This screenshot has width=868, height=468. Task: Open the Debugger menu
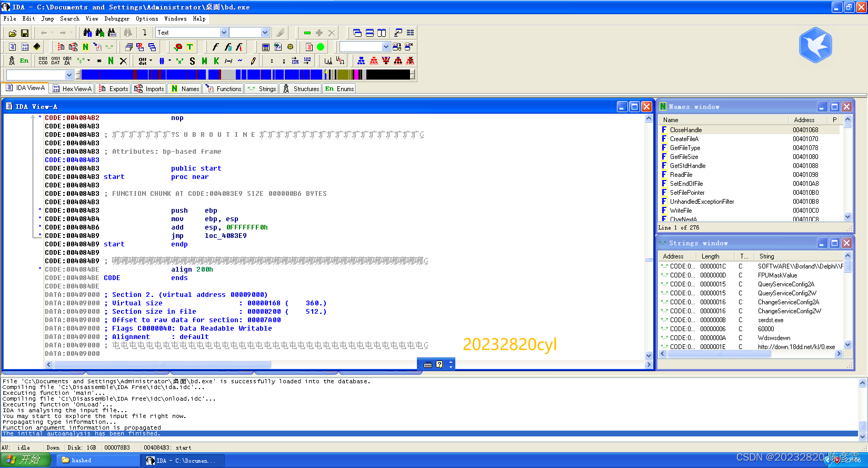[117, 18]
